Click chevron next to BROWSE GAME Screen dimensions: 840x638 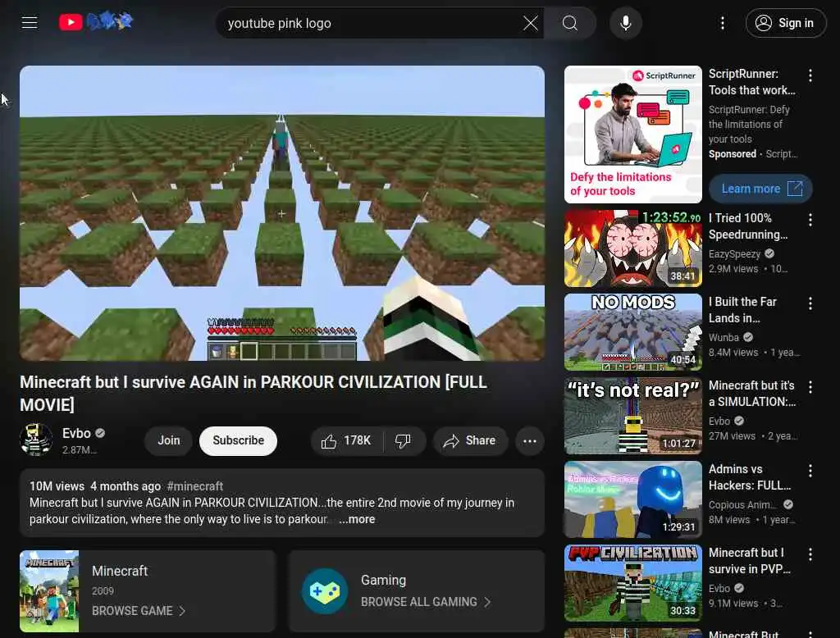pyautogui.click(x=182, y=611)
